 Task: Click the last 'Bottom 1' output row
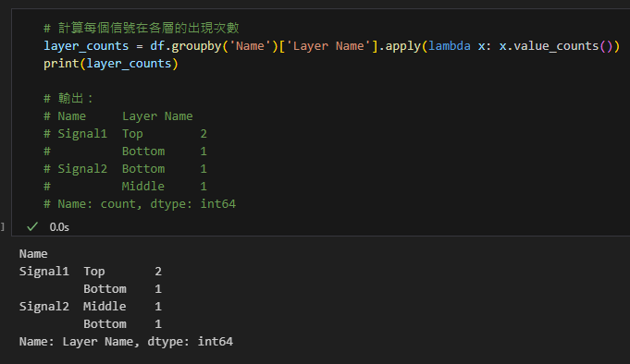tap(122, 324)
